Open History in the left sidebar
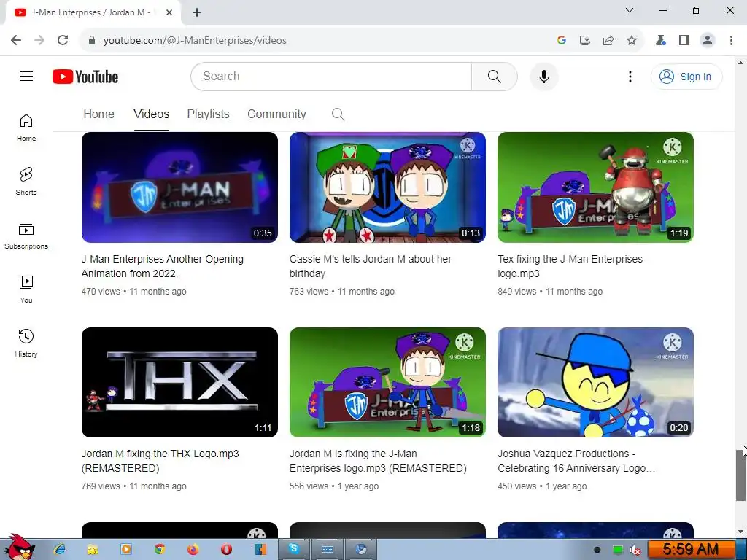The height and width of the screenshot is (560, 747). [x=26, y=343]
